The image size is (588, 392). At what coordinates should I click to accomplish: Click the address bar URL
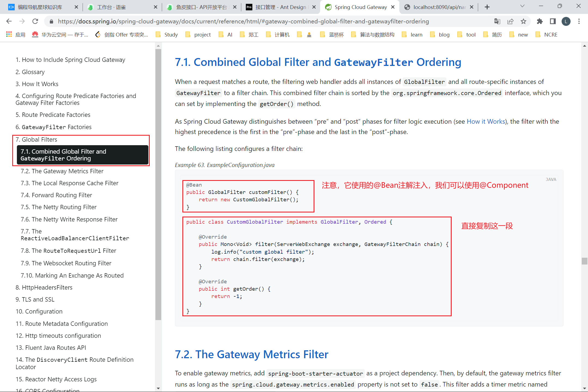243,21
